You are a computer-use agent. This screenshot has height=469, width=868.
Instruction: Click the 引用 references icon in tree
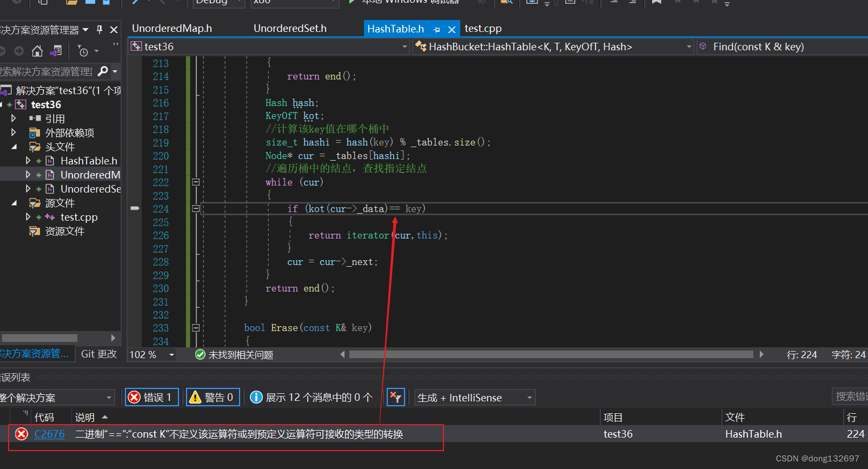coord(35,118)
